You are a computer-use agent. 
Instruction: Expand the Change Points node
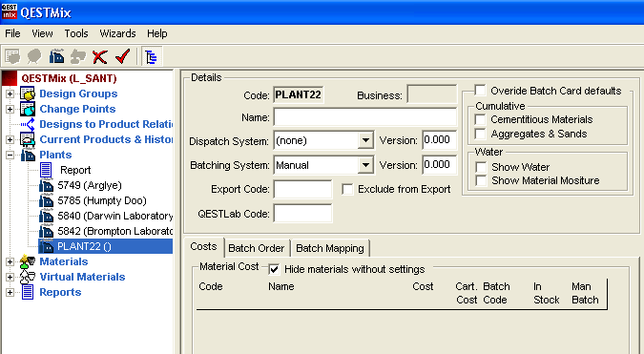coord(10,109)
